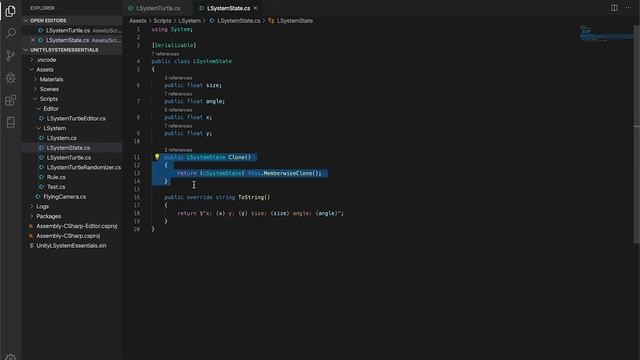This screenshot has width=640, height=360.
Task: Open LSystemTurtleEditor.cs file
Action: click(76, 118)
